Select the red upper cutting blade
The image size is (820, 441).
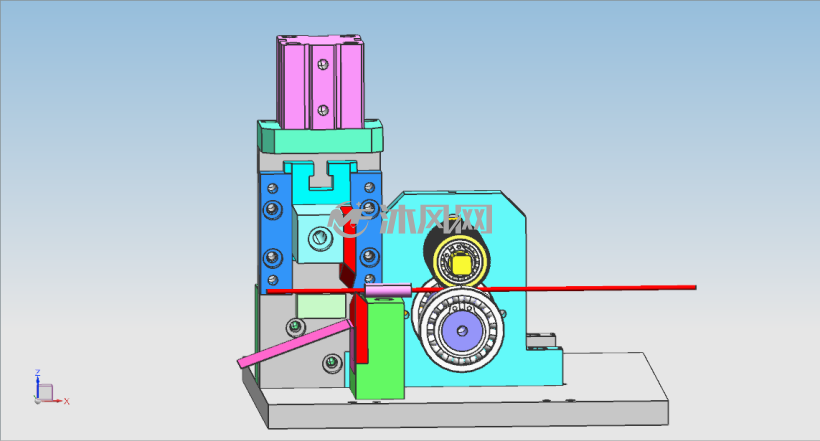point(349,246)
